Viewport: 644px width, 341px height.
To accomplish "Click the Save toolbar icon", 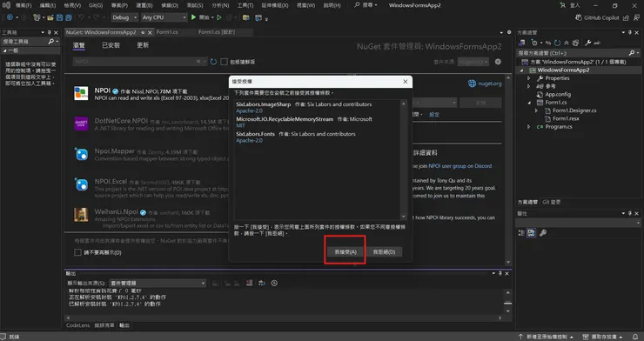I will (x=59, y=17).
